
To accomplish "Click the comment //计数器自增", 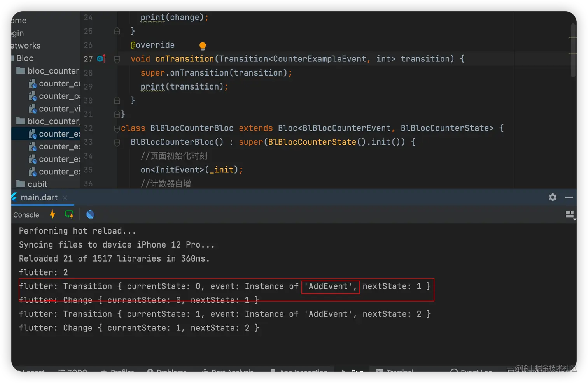I will point(166,184).
